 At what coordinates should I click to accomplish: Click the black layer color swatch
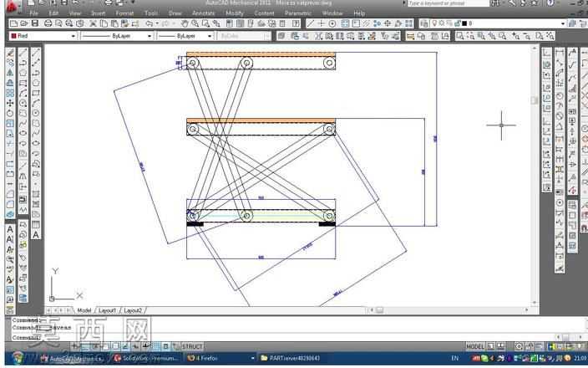coord(464,23)
